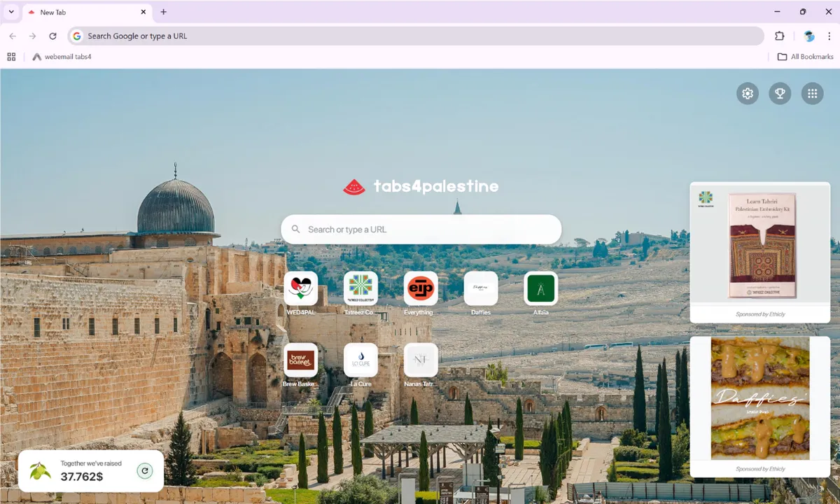This screenshot has height=504, width=840.
Task: Go forward to the next page
Action: click(x=32, y=36)
